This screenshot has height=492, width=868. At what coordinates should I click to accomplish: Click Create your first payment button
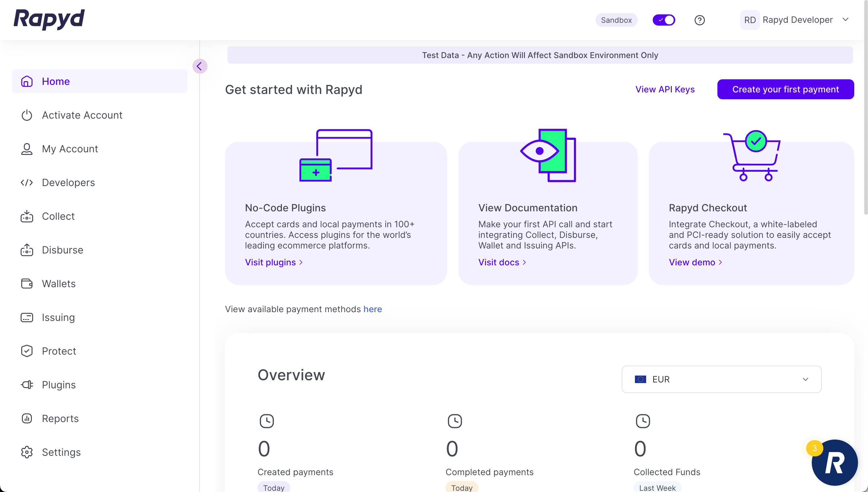(785, 89)
